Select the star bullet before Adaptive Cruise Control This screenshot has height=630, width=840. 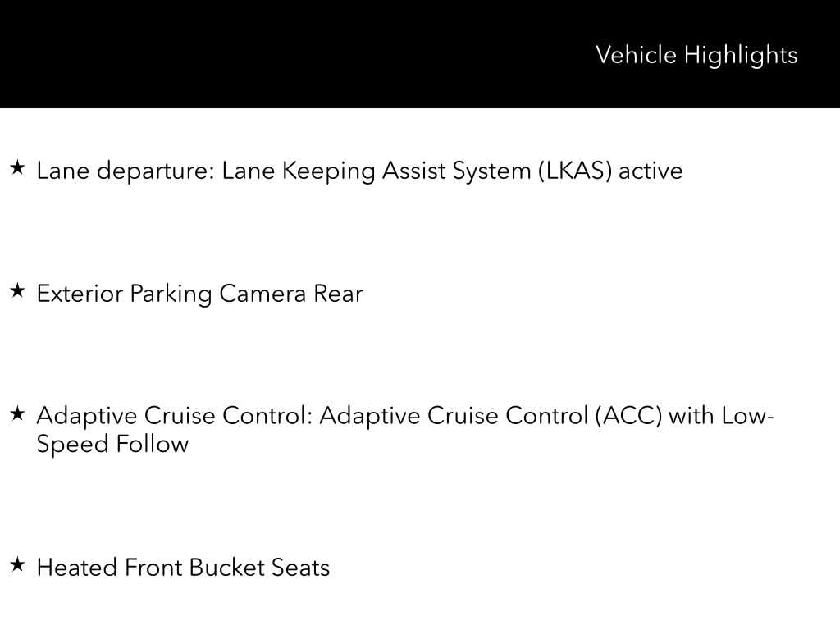coord(18,414)
